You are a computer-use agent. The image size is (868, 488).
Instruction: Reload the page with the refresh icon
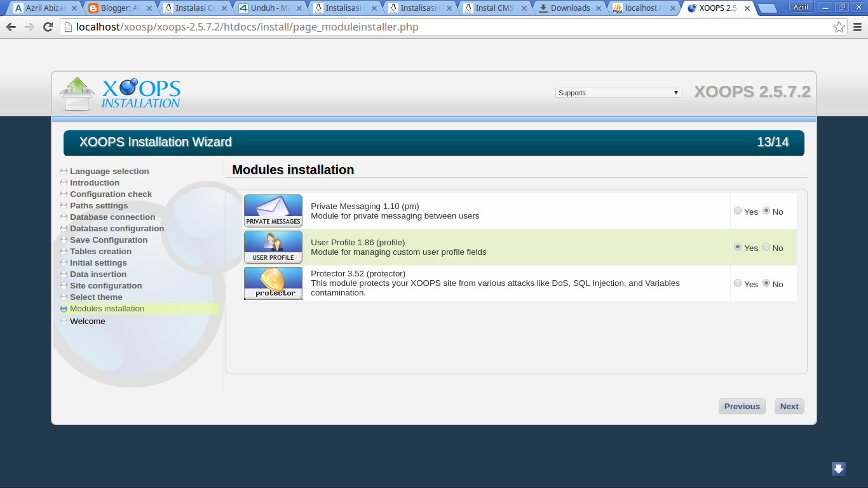[x=48, y=27]
